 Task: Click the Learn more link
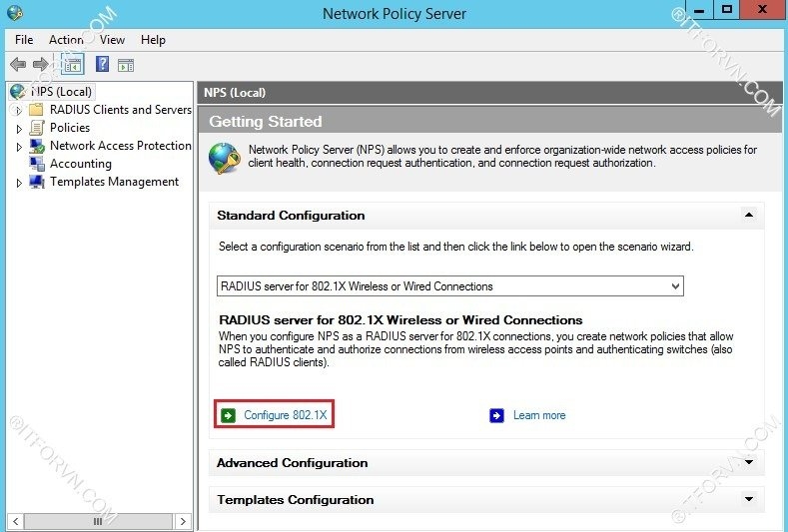pos(538,415)
